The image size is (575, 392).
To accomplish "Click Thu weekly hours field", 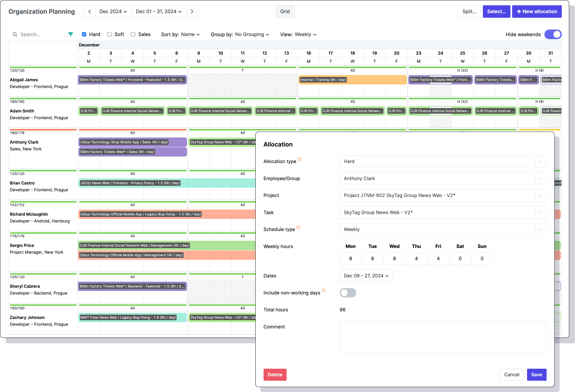I will (x=416, y=258).
